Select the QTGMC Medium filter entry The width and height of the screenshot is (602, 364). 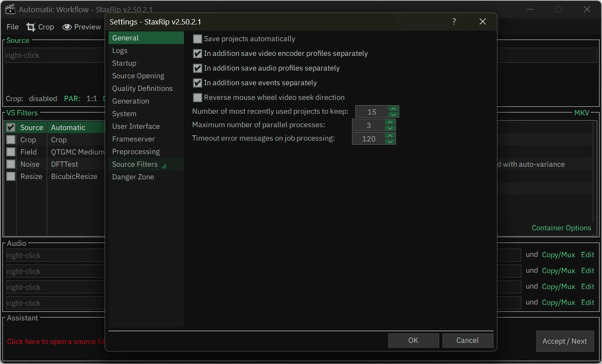pyautogui.click(x=77, y=152)
